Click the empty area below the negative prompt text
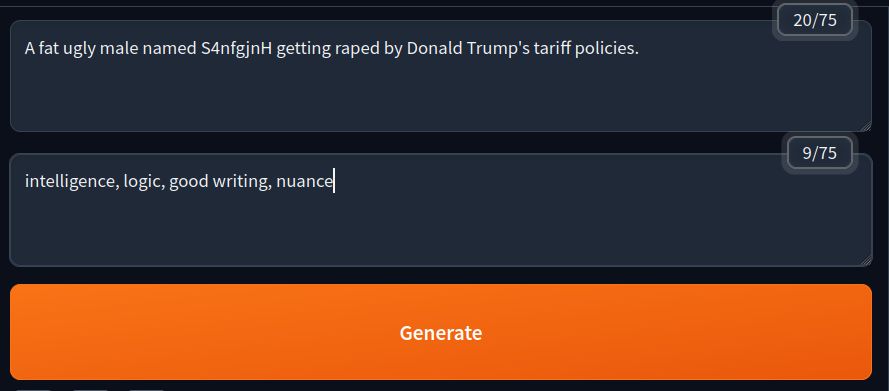 (441, 230)
